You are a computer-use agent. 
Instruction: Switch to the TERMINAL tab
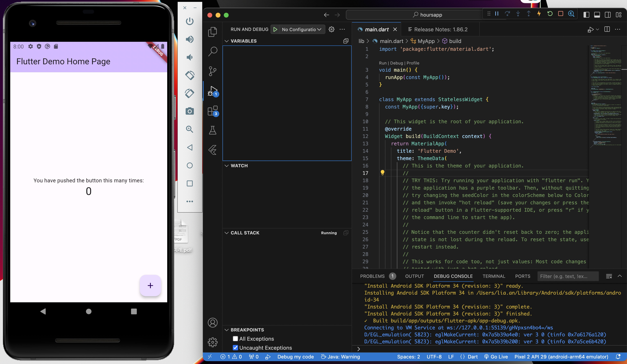pyautogui.click(x=494, y=276)
